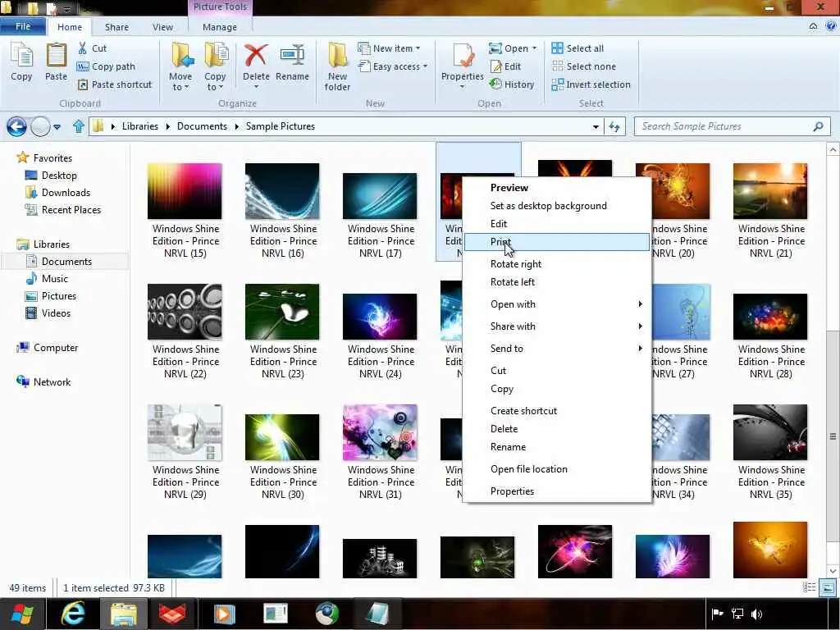The image size is (840, 630).
Task: Select Downloads in the navigation pane
Action: pyautogui.click(x=66, y=193)
